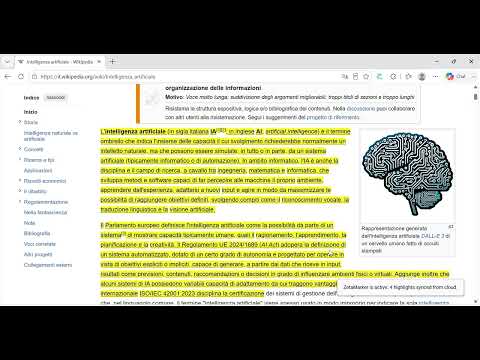The height and width of the screenshot is (360, 480).
Task: Add page to favorites with star icon
Action: [x=366, y=77]
